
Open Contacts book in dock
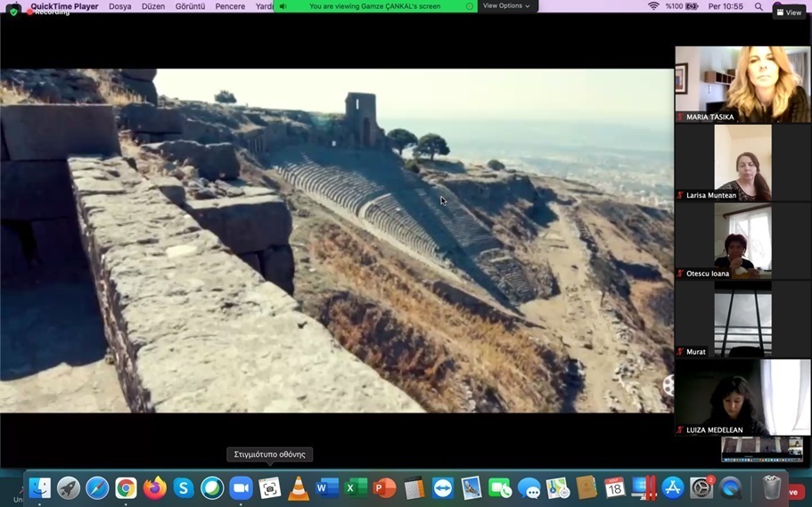click(x=586, y=487)
